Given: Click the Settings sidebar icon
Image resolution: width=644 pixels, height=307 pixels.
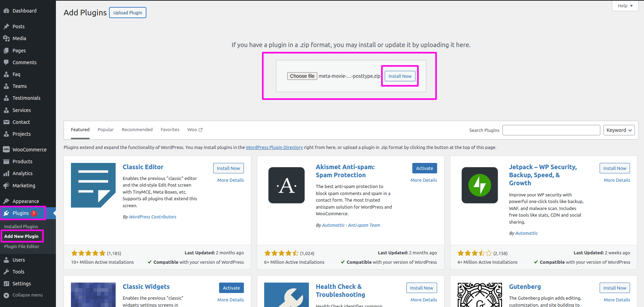Looking at the screenshot, I should pyautogui.click(x=6, y=284).
